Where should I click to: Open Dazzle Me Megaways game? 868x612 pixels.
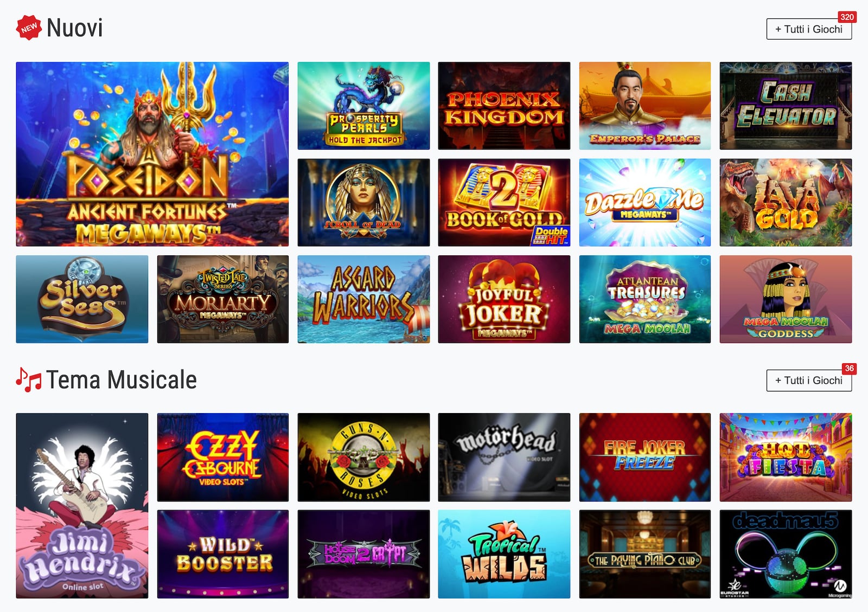pos(645,202)
